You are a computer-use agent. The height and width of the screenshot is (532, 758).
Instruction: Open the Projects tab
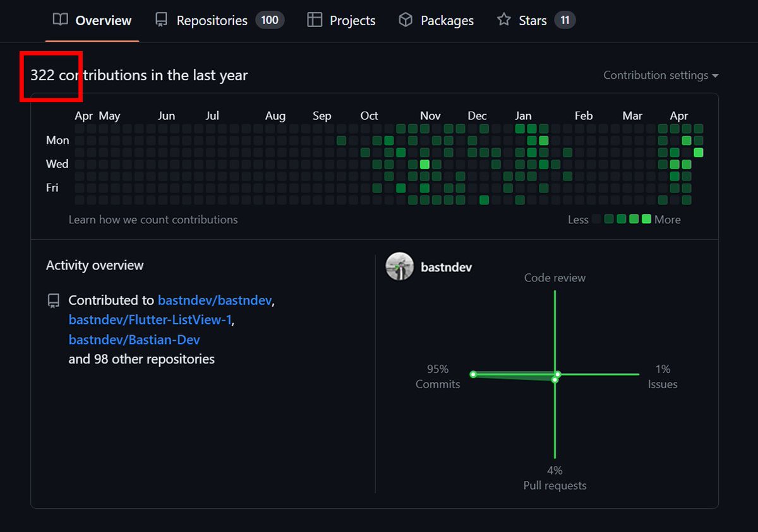pos(341,20)
